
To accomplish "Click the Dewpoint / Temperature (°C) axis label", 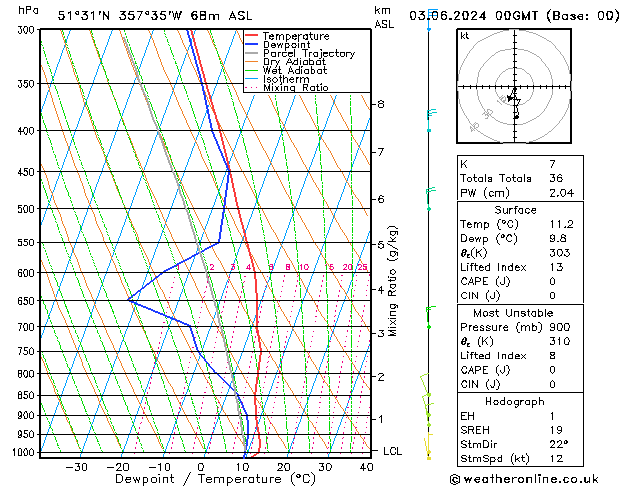I will point(215,479).
